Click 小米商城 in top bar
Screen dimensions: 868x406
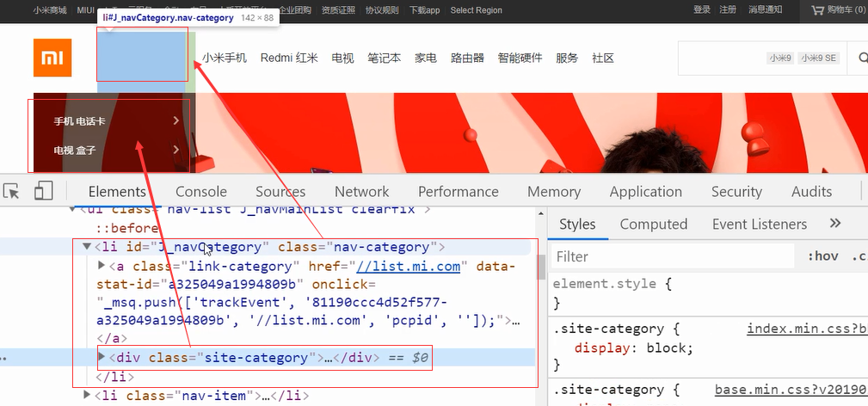point(49,10)
